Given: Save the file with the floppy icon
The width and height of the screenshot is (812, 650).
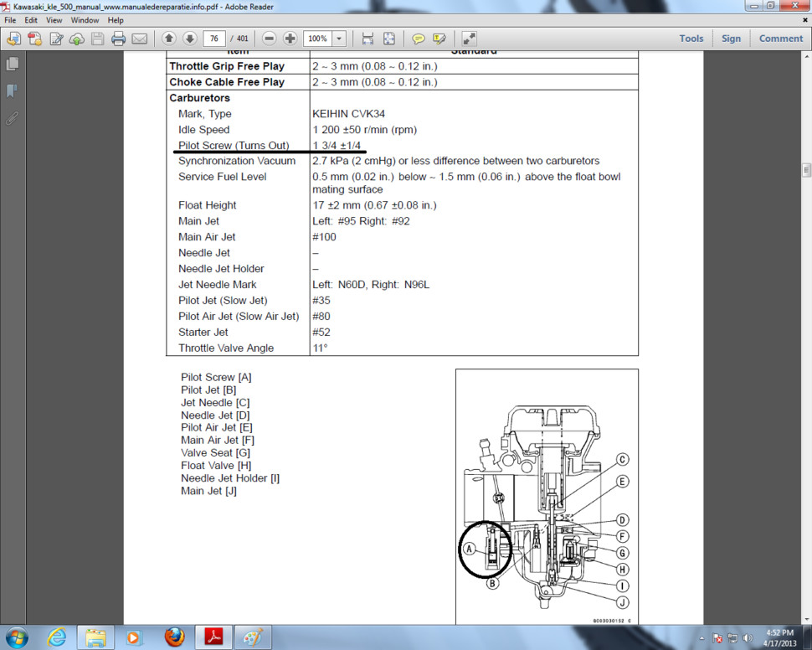Looking at the screenshot, I should click(x=97, y=39).
